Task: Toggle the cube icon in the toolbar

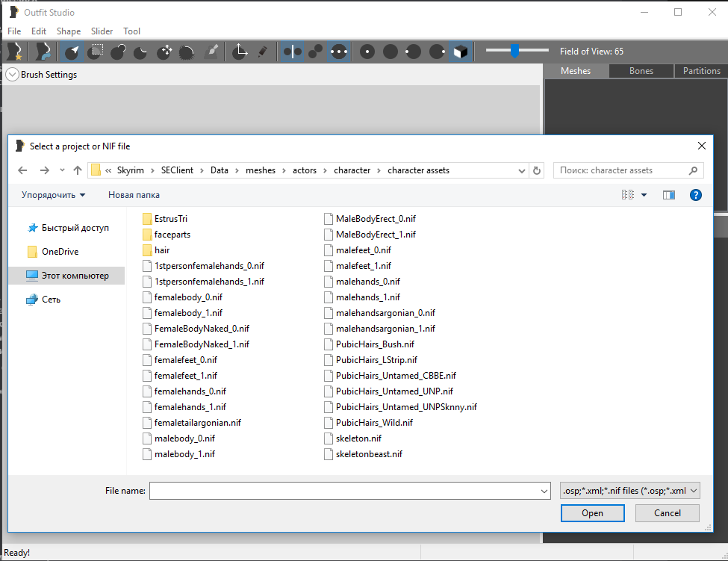Action: (x=461, y=52)
